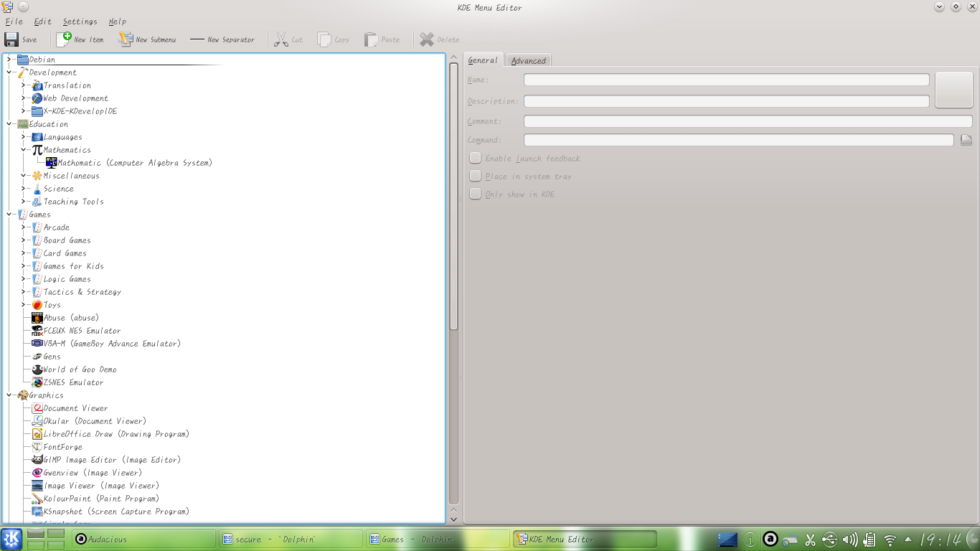Screen dimensions: 980x551
Task: Toggle Only show in KDE checkbox
Action: tap(475, 194)
